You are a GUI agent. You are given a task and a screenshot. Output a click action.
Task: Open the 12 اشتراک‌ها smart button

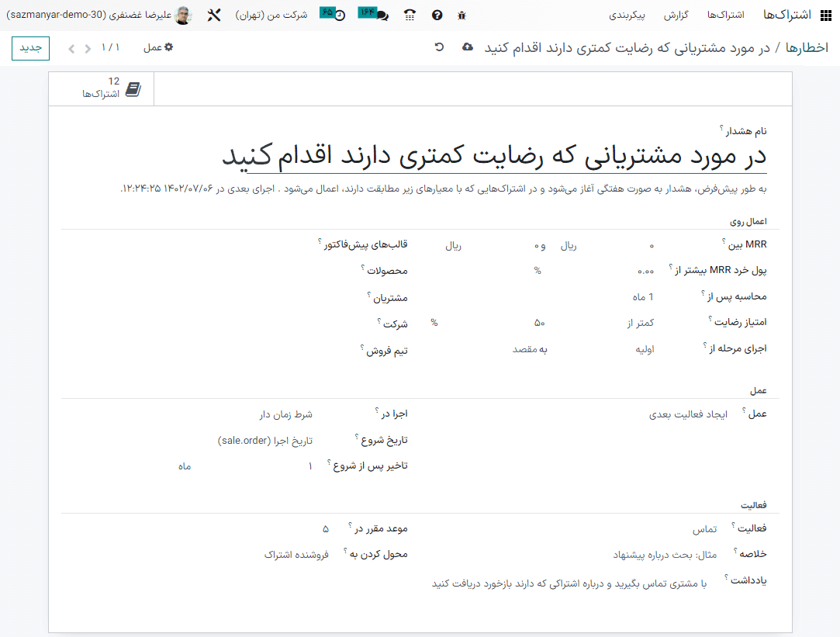click(101, 88)
